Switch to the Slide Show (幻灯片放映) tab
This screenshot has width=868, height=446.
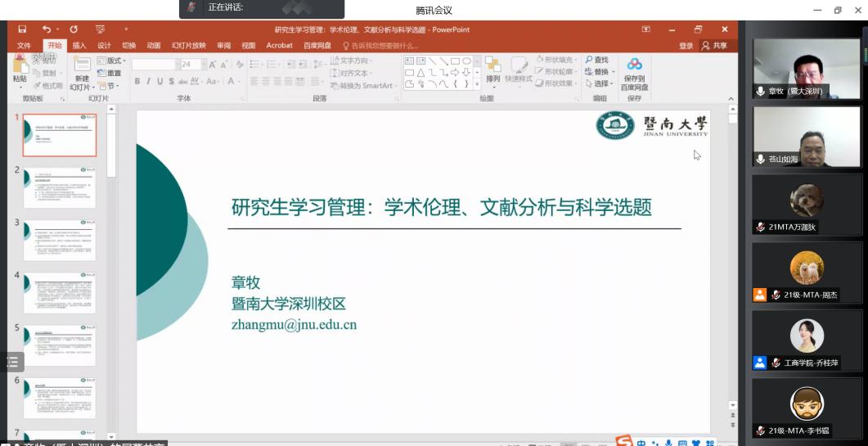188,46
